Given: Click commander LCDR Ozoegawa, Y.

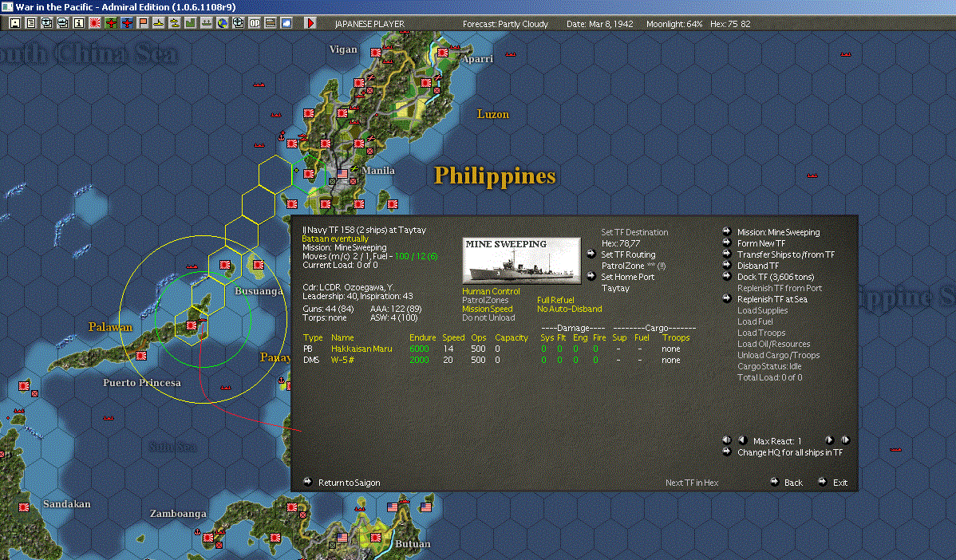Looking at the screenshot, I should point(348,287).
